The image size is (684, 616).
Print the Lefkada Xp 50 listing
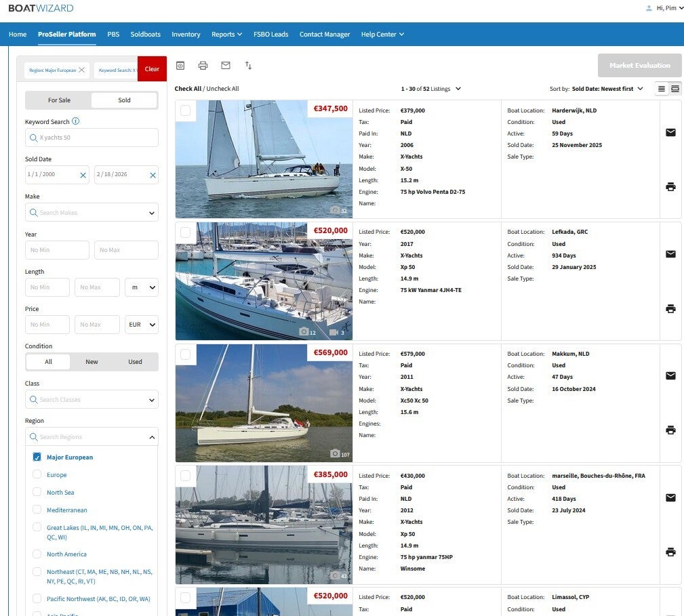(x=670, y=309)
